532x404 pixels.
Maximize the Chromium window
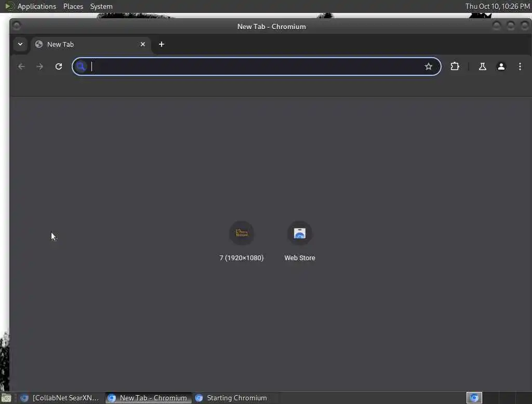click(511, 26)
